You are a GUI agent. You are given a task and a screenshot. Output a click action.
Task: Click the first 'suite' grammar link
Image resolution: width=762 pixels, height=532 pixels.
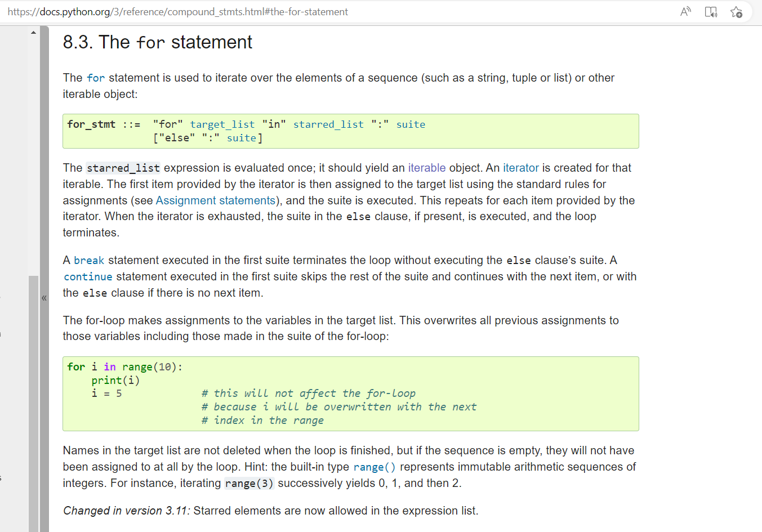pyautogui.click(x=411, y=124)
